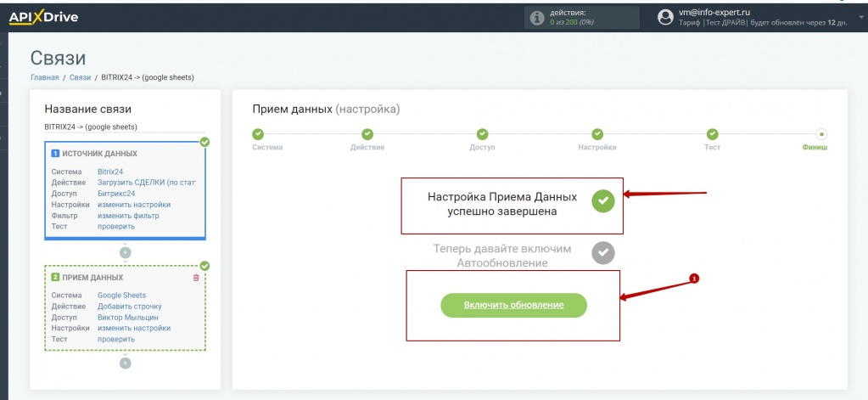Click the ApiX-Drive logo
Screen dimensions: 868x400
click(x=43, y=17)
